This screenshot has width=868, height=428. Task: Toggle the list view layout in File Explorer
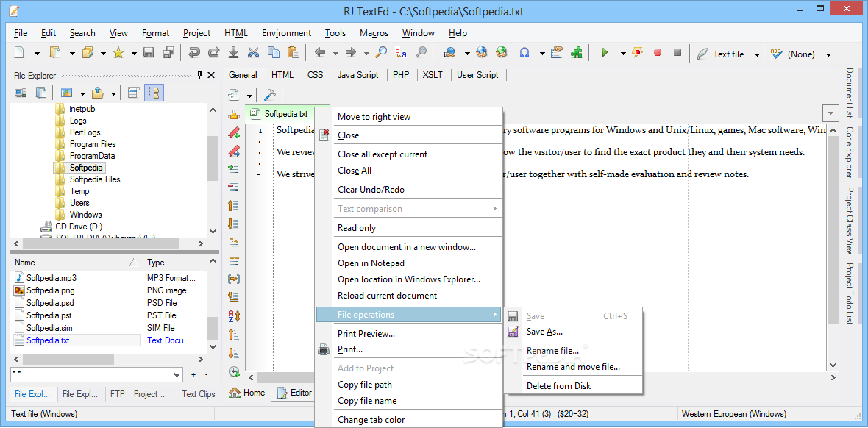pyautogui.click(x=133, y=93)
